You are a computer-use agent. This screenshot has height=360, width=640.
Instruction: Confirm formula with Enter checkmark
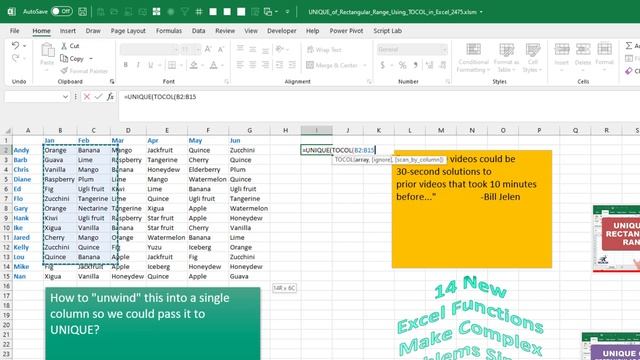click(98, 97)
